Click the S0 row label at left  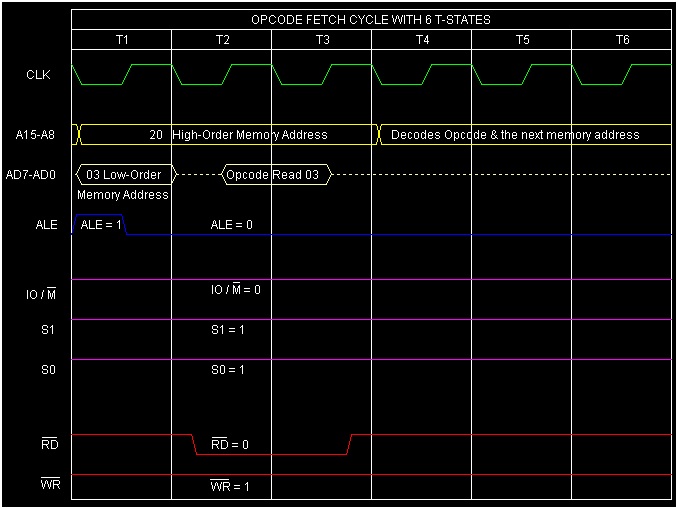[x=48, y=370]
